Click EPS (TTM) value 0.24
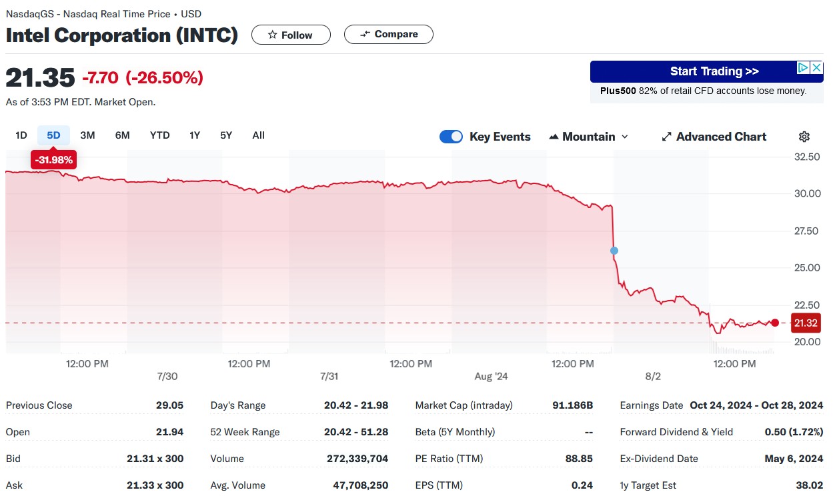Screen dimensions: 839x504 [x=582, y=485]
